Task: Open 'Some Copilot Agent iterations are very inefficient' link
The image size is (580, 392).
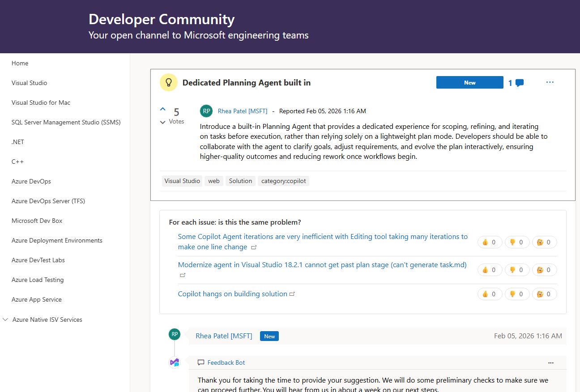Action: [323, 242]
